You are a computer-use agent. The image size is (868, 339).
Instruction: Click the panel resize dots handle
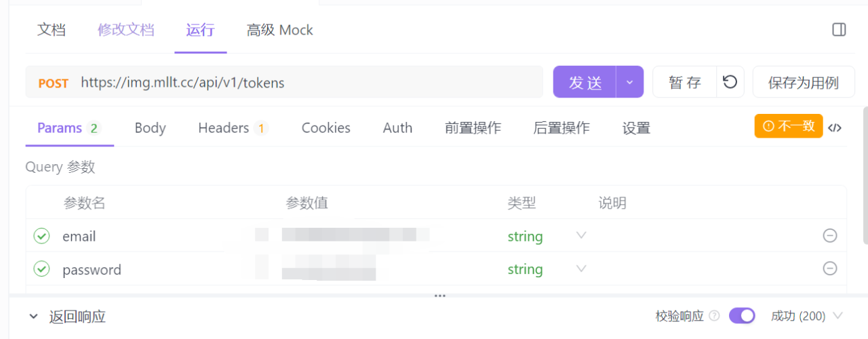point(440,296)
